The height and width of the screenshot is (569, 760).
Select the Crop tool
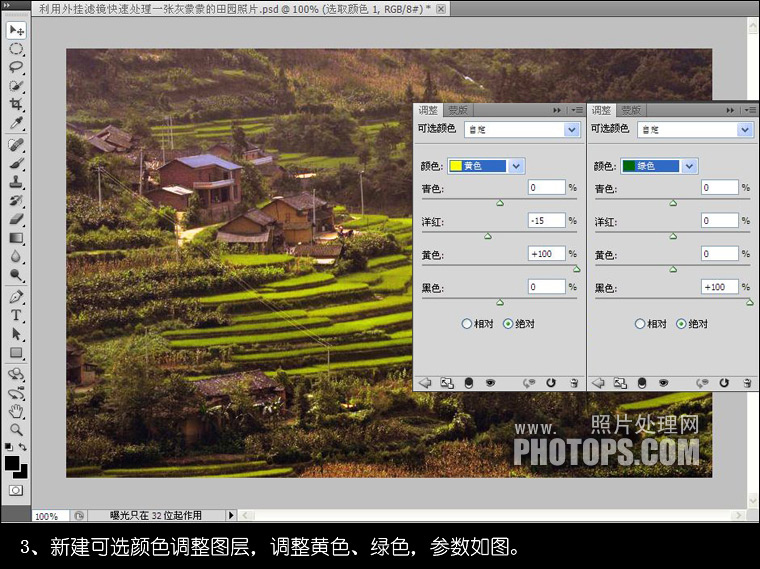click(x=16, y=104)
